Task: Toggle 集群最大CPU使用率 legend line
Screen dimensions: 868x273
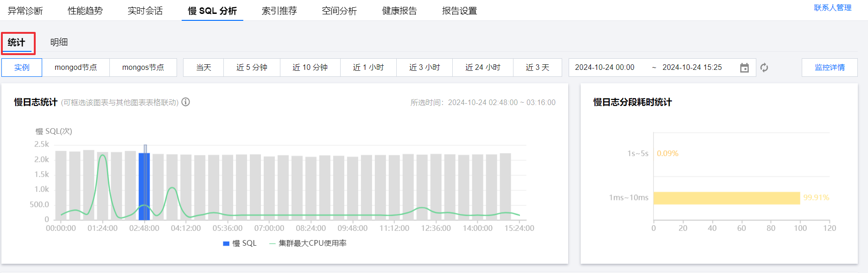Action: pyautogui.click(x=272, y=243)
